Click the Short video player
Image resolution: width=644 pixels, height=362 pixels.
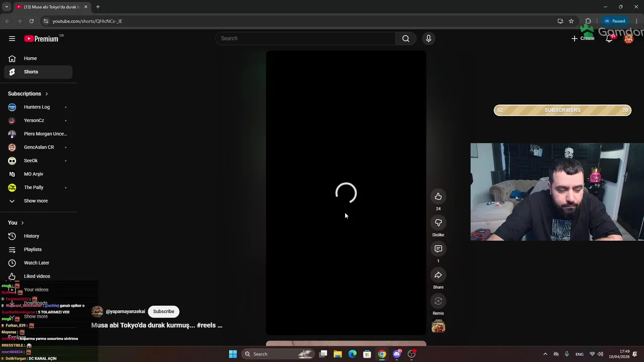point(346,193)
